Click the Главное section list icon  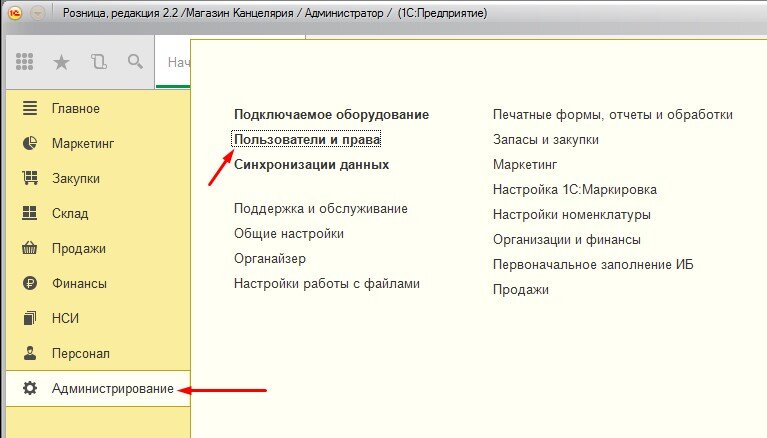pos(30,108)
